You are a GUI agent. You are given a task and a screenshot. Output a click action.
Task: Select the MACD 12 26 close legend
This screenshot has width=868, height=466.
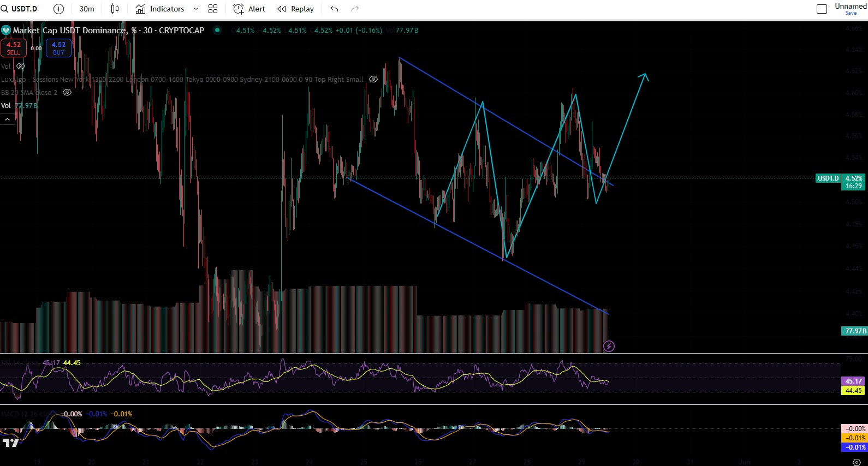(x=29, y=414)
